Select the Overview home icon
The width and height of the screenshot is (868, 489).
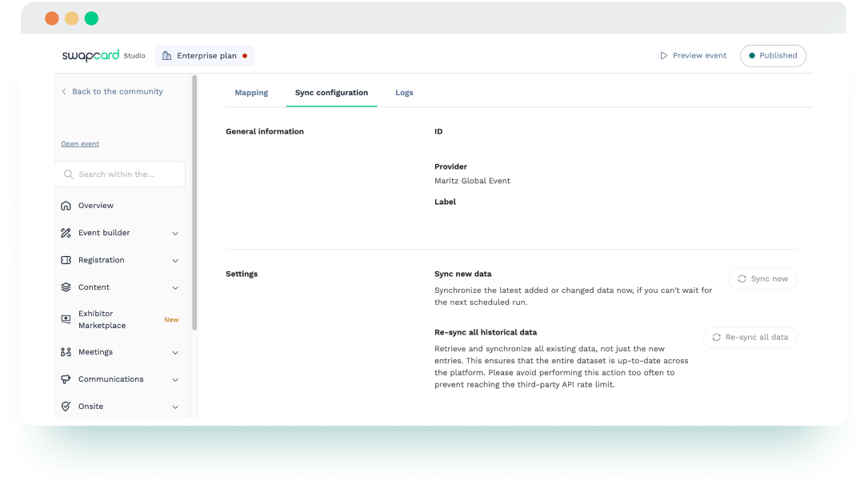point(65,206)
